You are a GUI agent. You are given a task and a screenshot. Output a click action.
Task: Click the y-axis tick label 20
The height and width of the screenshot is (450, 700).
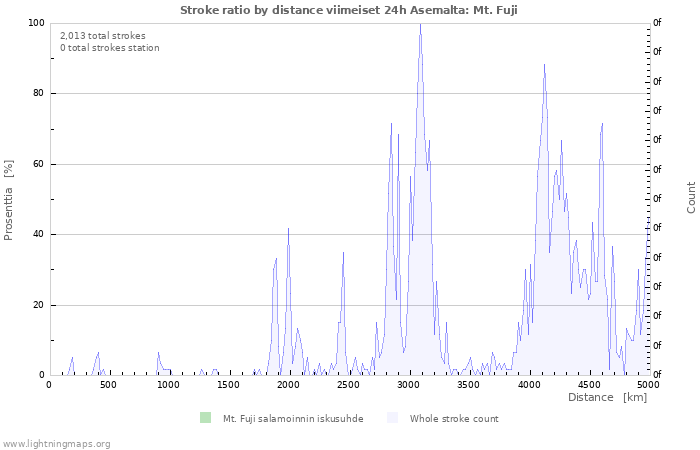pos(38,305)
